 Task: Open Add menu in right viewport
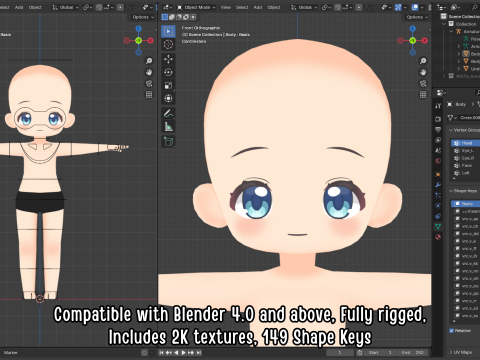click(258, 7)
